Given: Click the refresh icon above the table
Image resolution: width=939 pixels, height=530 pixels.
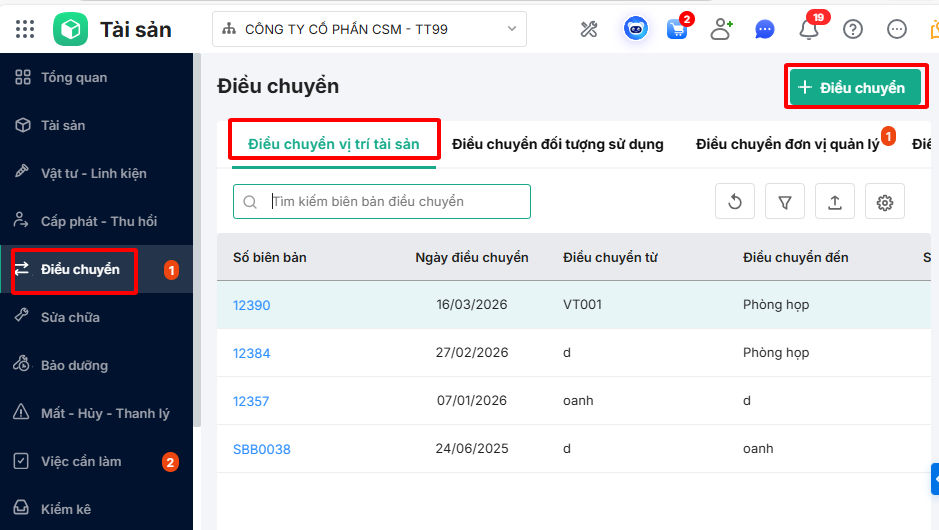Looking at the screenshot, I should click(735, 202).
